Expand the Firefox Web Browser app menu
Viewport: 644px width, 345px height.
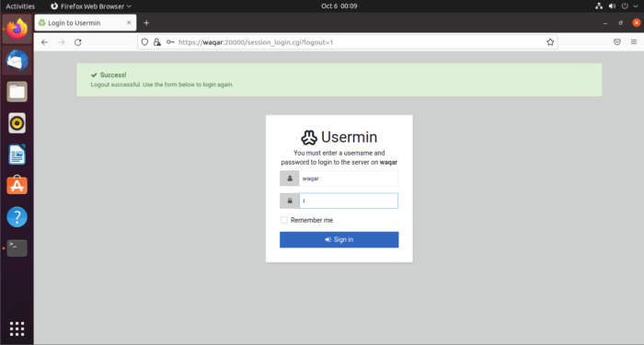(x=91, y=6)
